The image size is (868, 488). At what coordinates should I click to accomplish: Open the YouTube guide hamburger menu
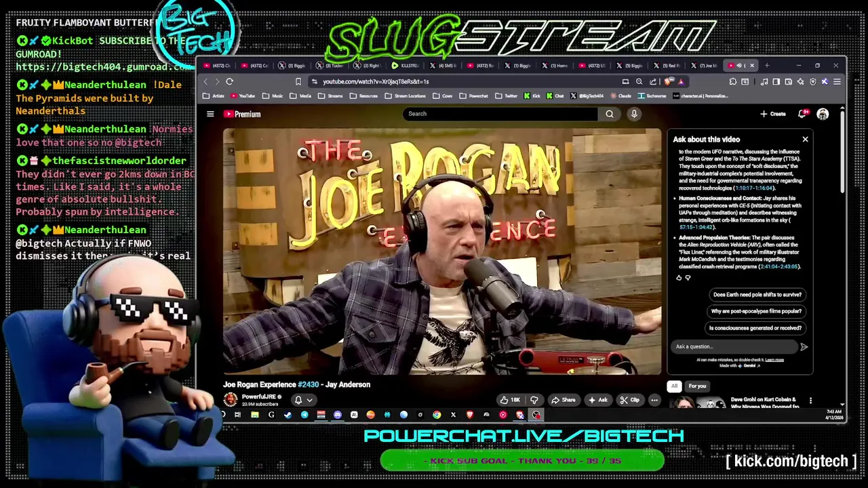pos(210,114)
